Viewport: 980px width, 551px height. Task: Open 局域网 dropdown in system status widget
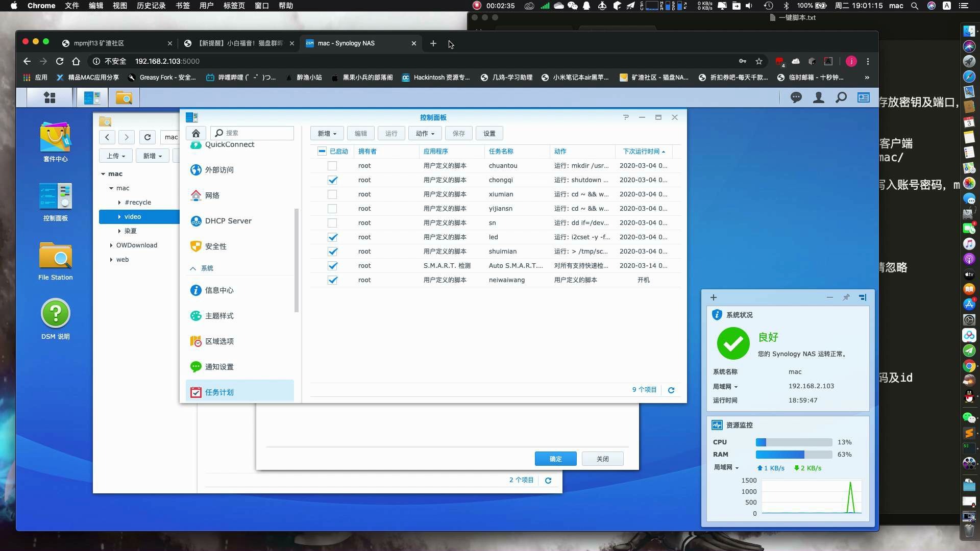coord(725,387)
